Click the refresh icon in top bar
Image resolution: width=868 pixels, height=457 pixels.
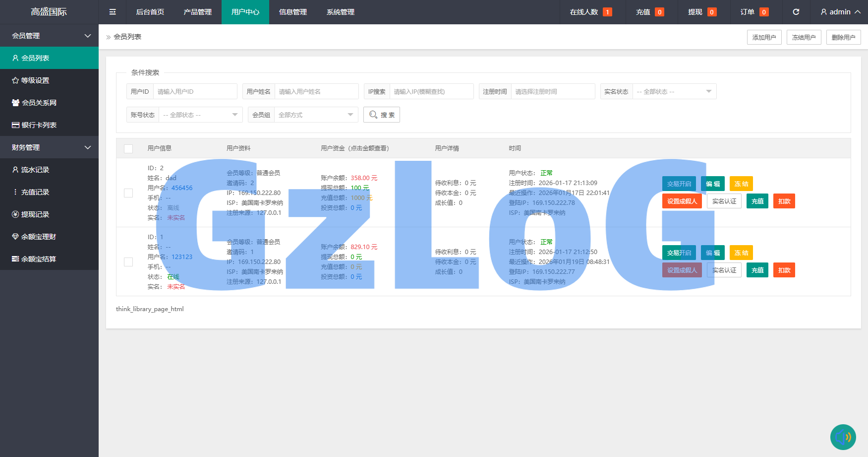(796, 12)
